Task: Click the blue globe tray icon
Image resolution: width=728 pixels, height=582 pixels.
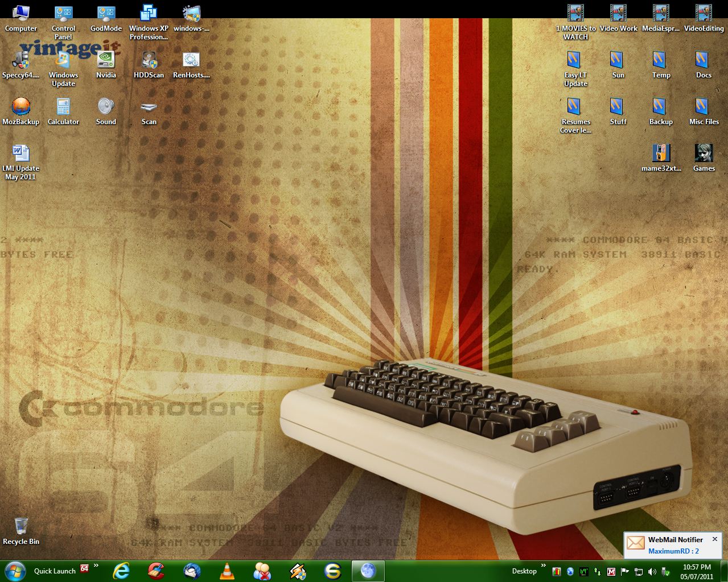Action: pos(570,571)
